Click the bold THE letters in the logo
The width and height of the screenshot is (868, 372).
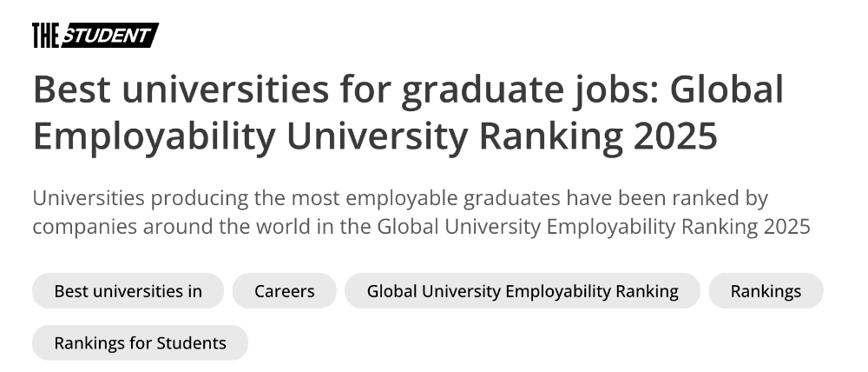click(x=45, y=36)
